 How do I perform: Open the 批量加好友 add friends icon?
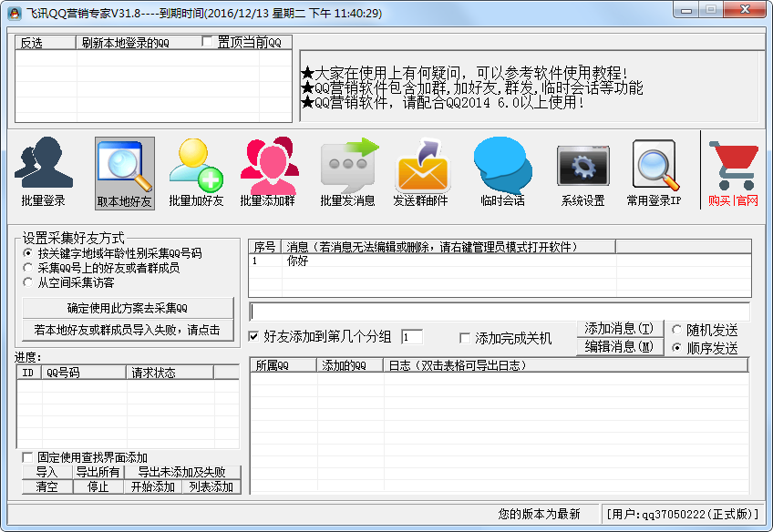coord(196,165)
